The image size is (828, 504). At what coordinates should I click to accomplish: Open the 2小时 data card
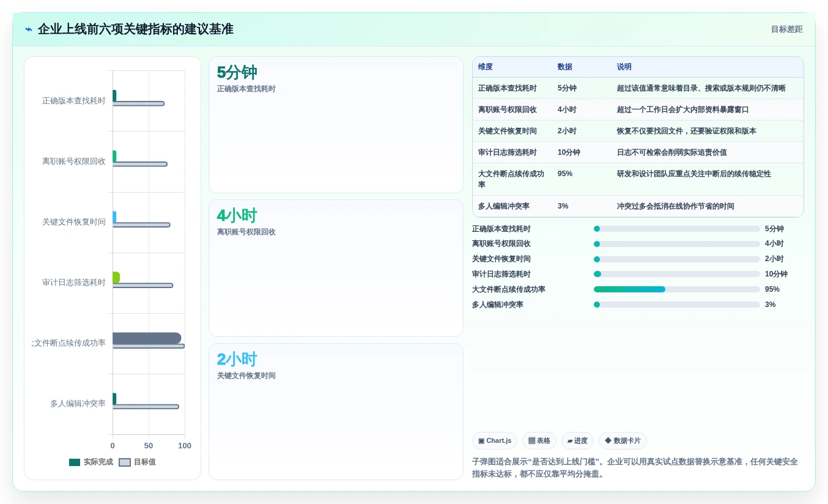pyautogui.click(x=336, y=412)
